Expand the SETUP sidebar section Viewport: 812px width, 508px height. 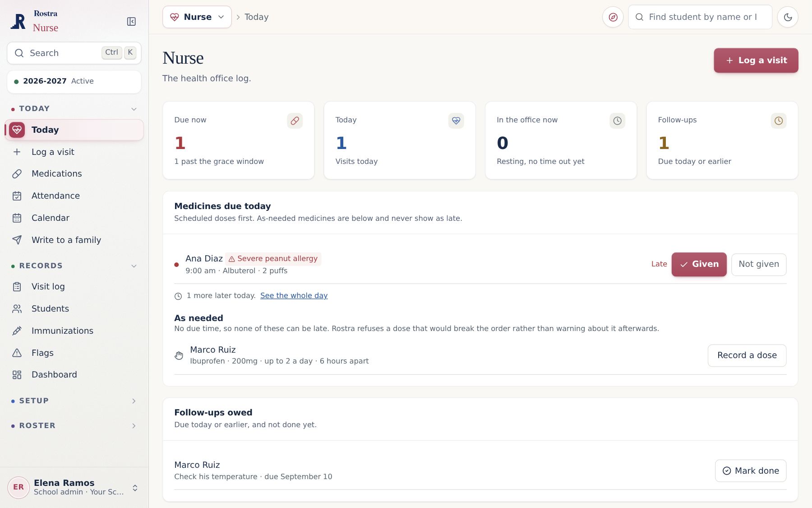pos(134,401)
